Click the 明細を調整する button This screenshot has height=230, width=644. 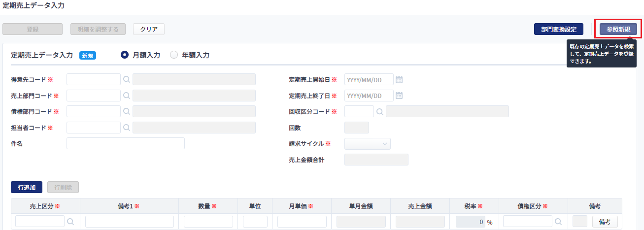coord(98,29)
